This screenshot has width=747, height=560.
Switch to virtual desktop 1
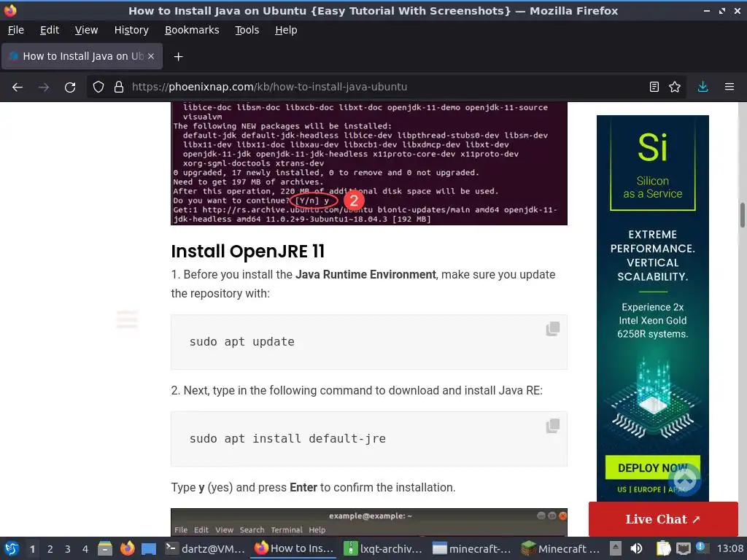pos(32,549)
